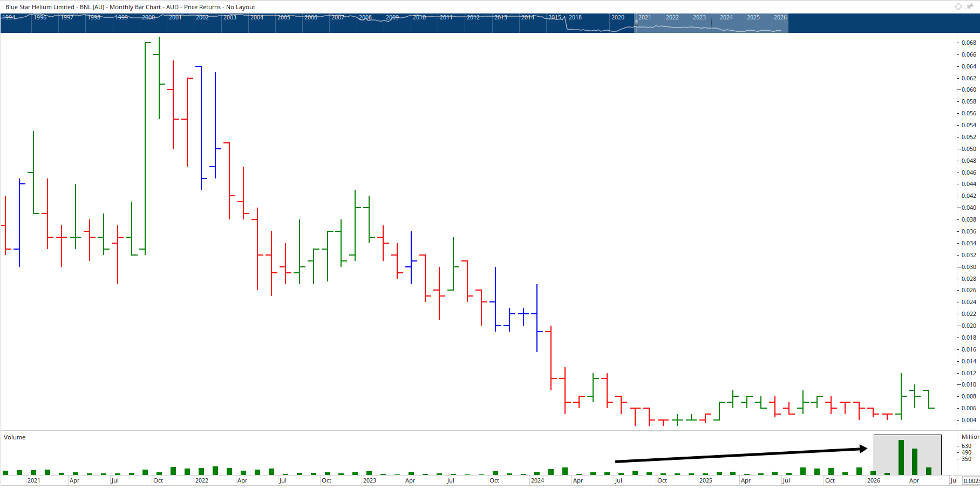Screen dimensions: 980x489
Task: Click the 2023 label on the date axis
Action: click(370, 480)
